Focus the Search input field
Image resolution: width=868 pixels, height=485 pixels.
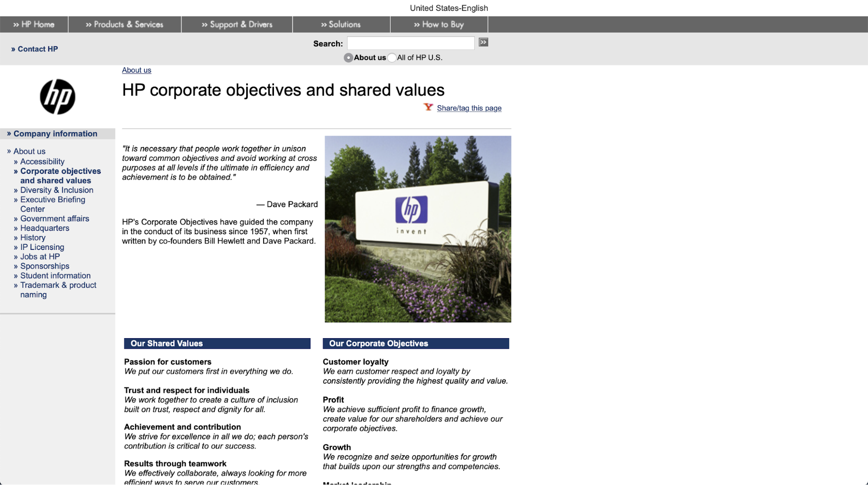(x=411, y=43)
